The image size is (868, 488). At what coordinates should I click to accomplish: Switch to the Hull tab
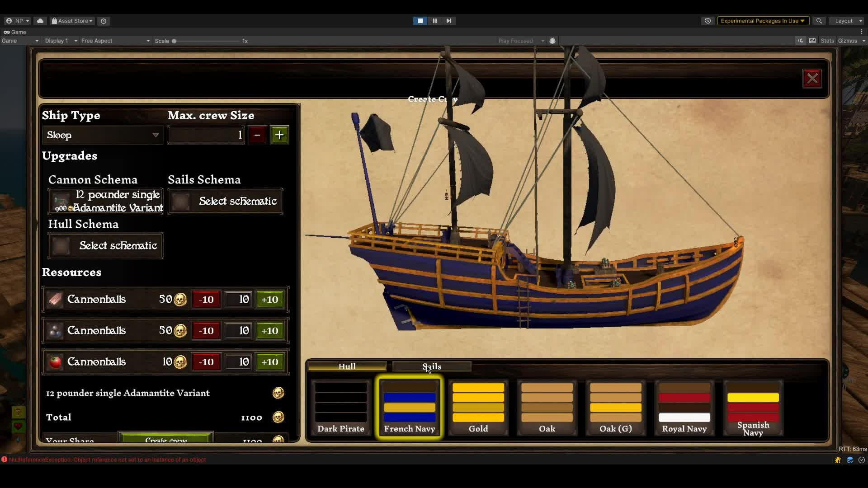(347, 366)
